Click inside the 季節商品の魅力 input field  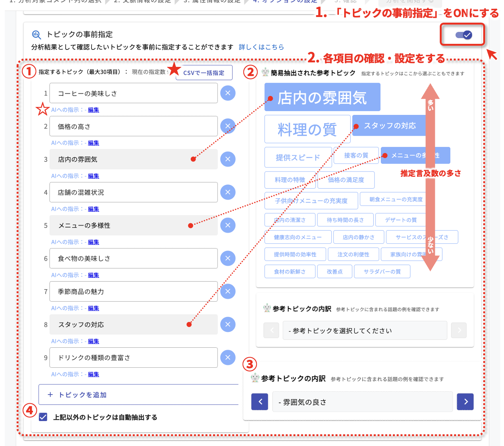[x=133, y=291]
